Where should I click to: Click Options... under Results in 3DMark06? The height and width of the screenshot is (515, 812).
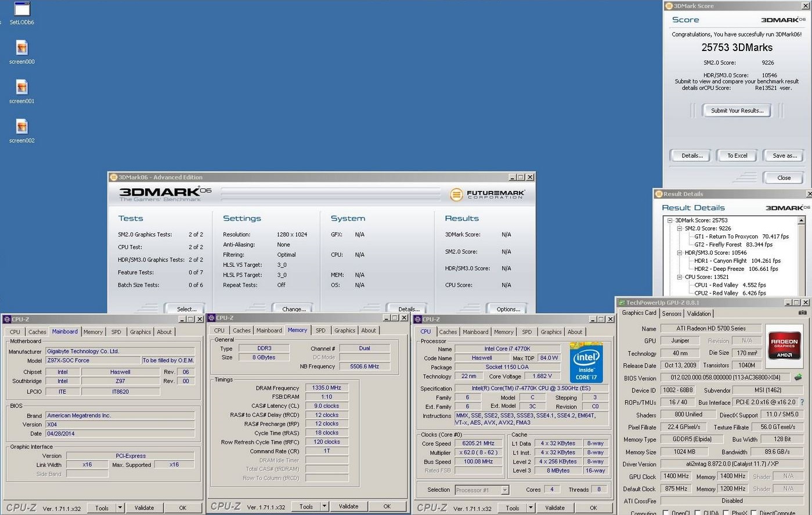tap(508, 309)
